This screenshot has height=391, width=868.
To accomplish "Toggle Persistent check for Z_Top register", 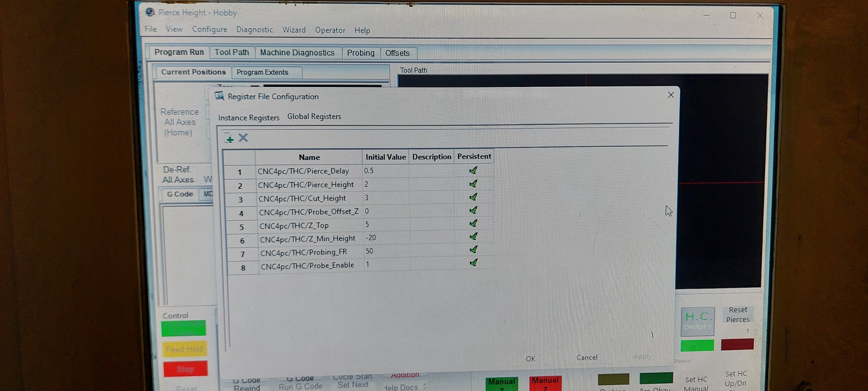I will click(x=474, y=224).
